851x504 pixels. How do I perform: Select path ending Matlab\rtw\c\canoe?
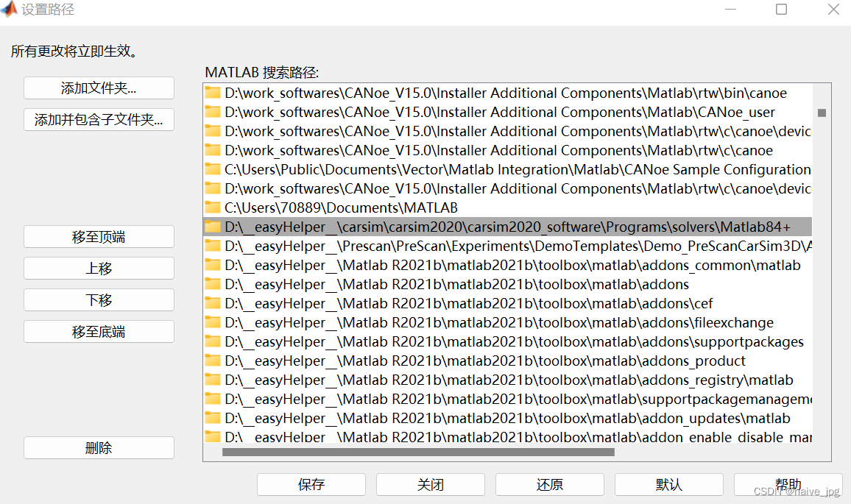click(507, 150)
